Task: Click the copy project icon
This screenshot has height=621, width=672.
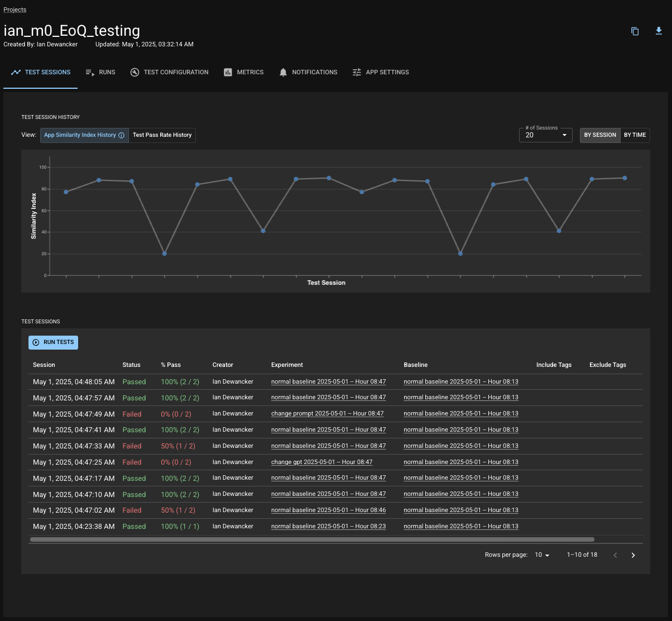Action: pyautogui.click(x=635, y=31)
